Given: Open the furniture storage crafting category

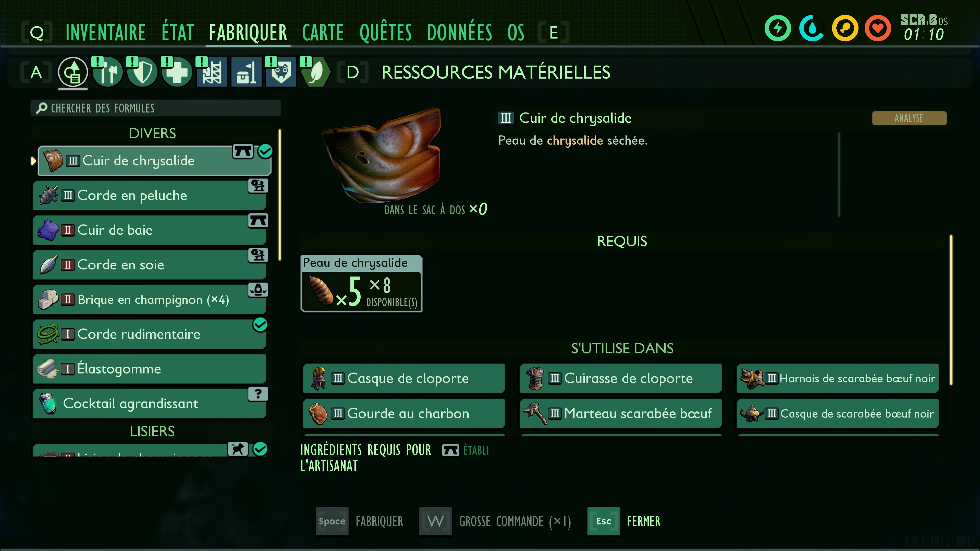Looking at the screenshot, I should [246, 72].
